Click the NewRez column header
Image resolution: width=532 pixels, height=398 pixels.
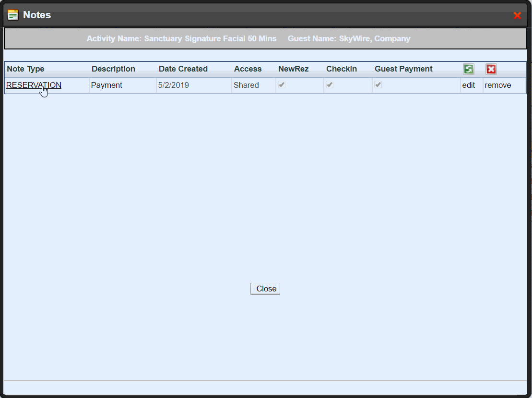click(293, 69)
